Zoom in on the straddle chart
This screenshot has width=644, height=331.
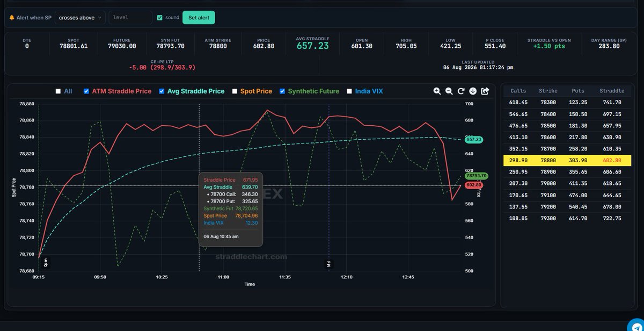pyautogui.click(x=437, y=91)
